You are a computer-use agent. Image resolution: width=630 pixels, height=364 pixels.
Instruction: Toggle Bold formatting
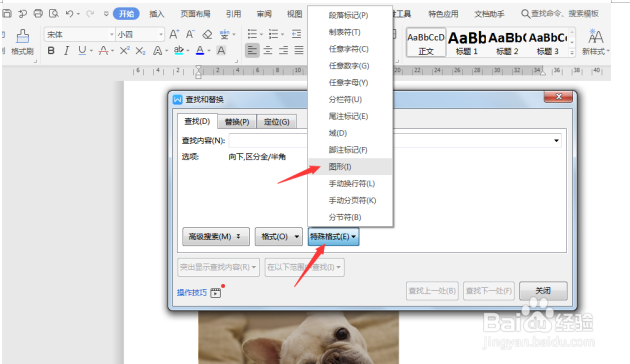51,51
